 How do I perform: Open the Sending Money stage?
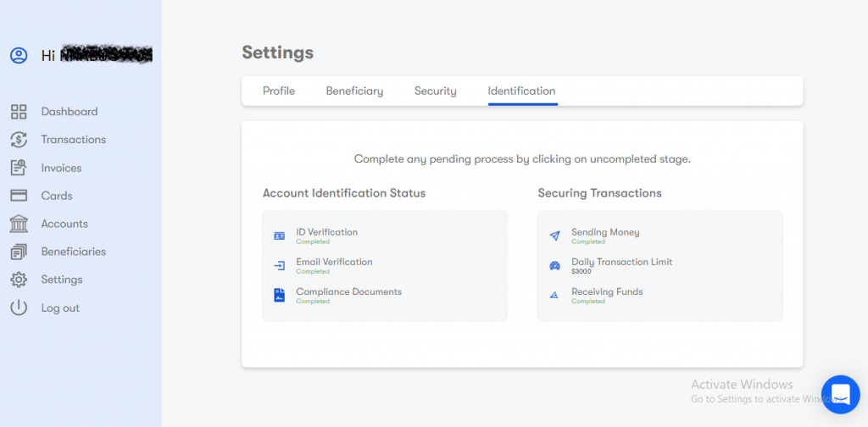pyautogui.click(x=605, y=232)
